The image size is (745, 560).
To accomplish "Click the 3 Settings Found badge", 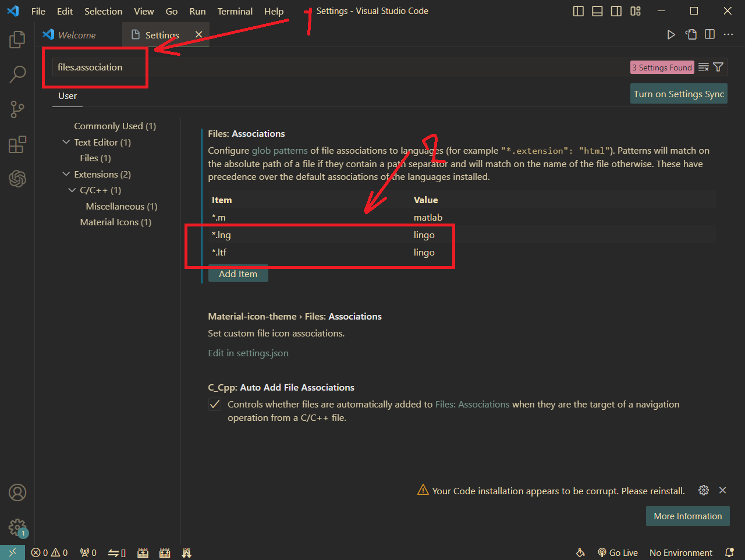I will (662, 68).
